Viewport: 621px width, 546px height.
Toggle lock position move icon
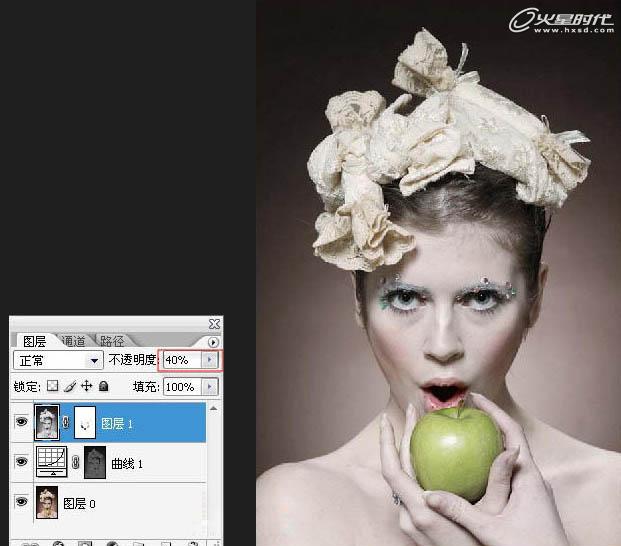(86, 386)
